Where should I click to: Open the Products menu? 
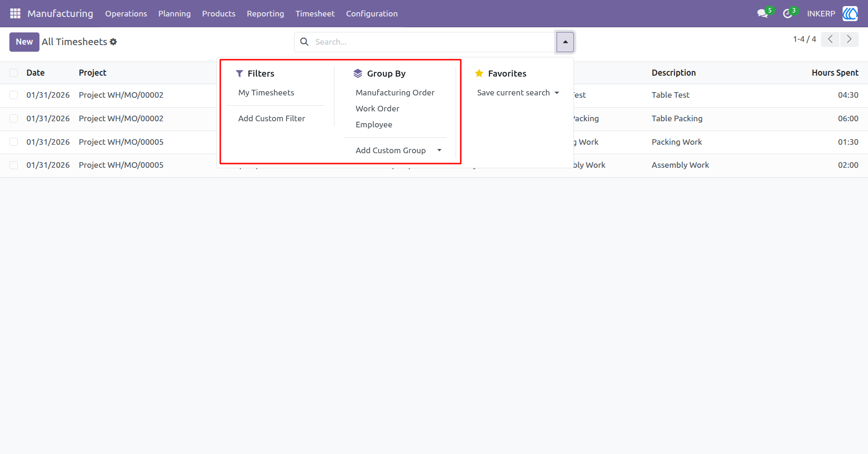218,14
